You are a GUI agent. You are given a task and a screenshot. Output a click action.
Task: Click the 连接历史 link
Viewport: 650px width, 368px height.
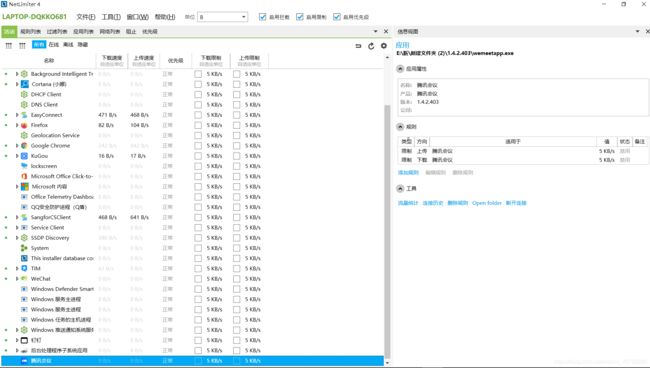[x=433, y=203]
